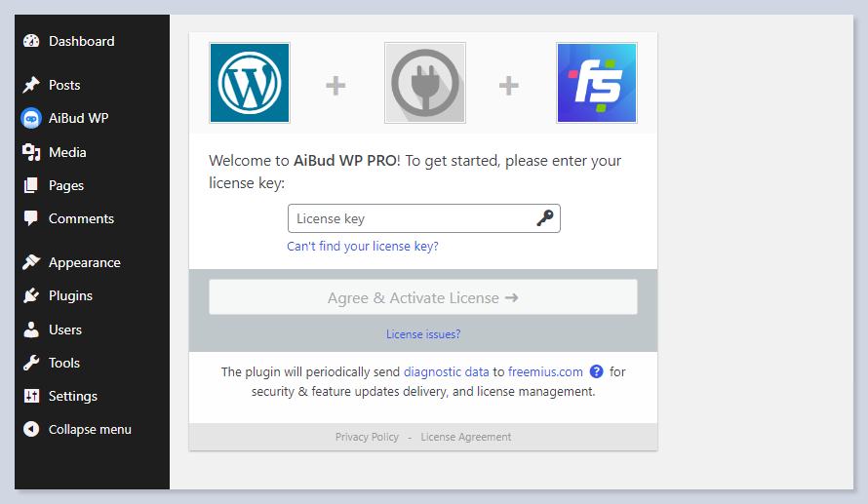Click the blue question mark help icon

click(597, 371)
